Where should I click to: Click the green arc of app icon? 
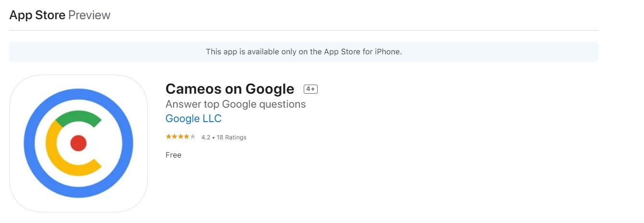(78, 118)
